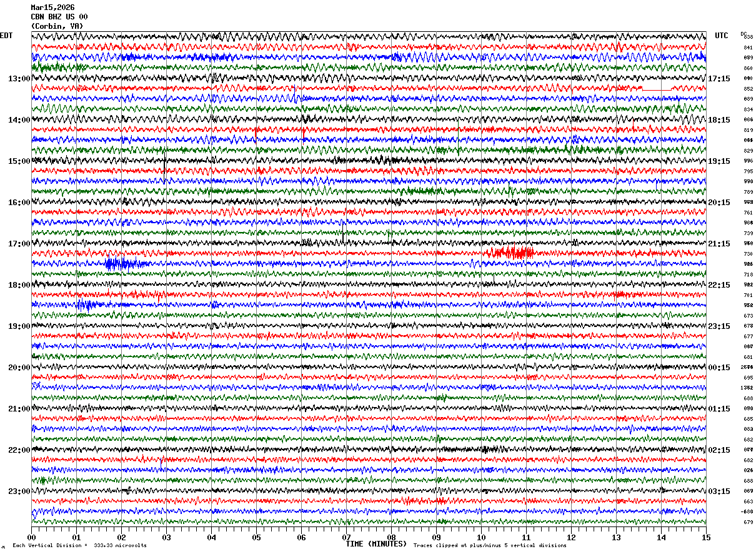Select the 21:00 EDT row label
Image resolution: width=756 pixels, height=554 pixels.
pos(19,409)
